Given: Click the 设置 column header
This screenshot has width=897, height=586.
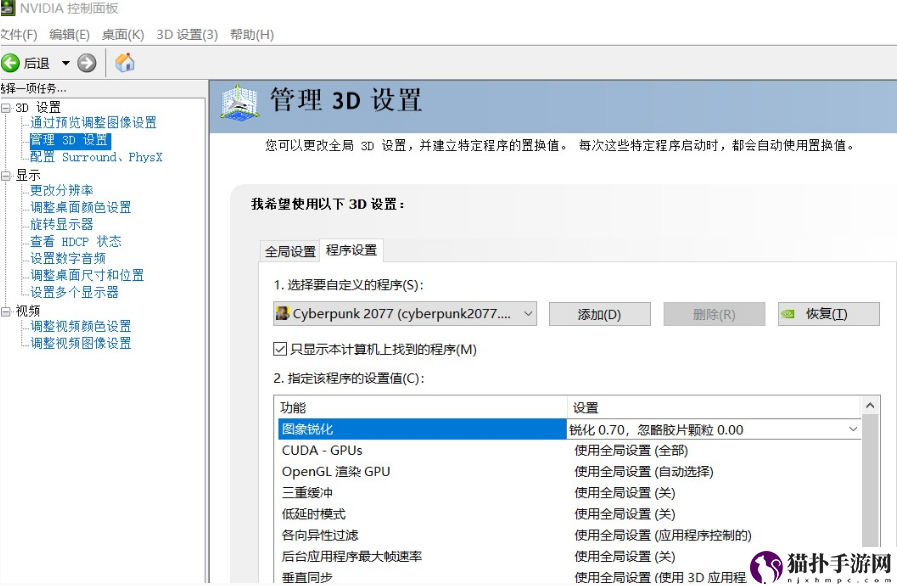Looking at the screenshot, I should [714, 407].
